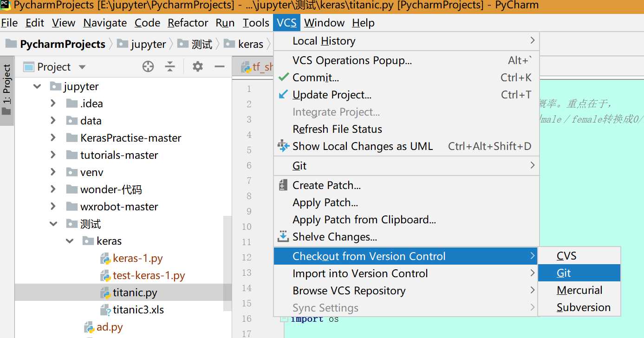Click the titanic3.xls file icon

(x=105, y=310)
